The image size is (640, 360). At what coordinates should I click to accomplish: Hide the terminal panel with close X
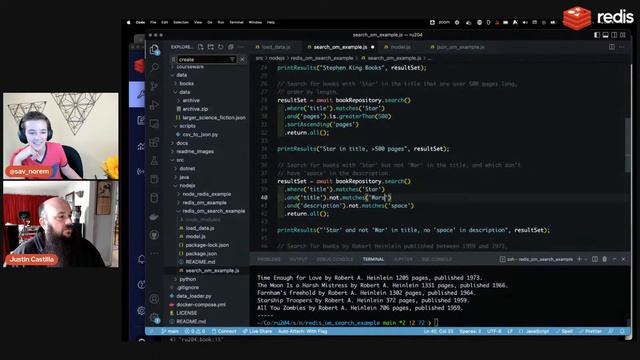click(x=623, y=259)
